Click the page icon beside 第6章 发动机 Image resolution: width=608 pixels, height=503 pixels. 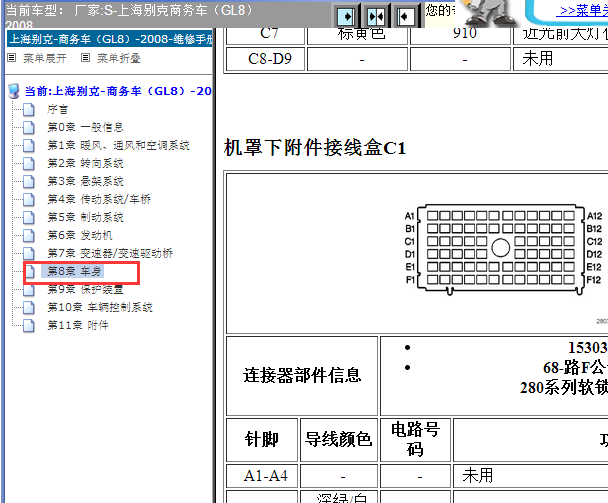(x=29, y=236)
